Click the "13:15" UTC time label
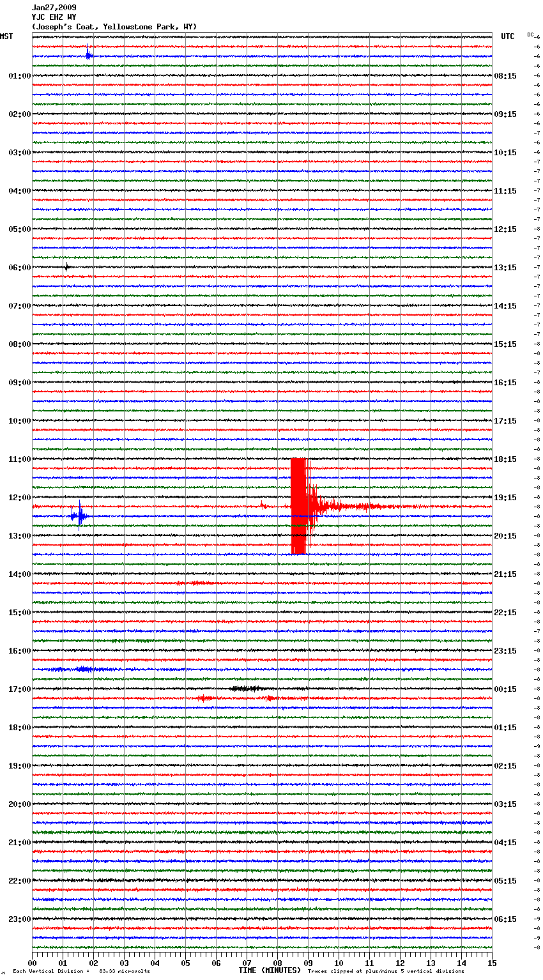This screenshot has width=543, height=980. (x=505, y=268)
